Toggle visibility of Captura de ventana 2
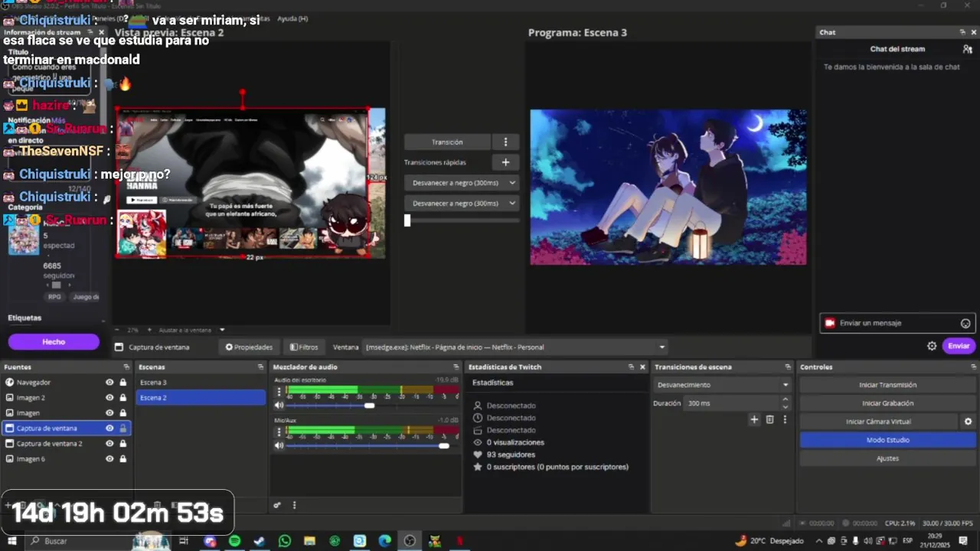Screen dimensions: 980x551 click(x=109, y=444)
